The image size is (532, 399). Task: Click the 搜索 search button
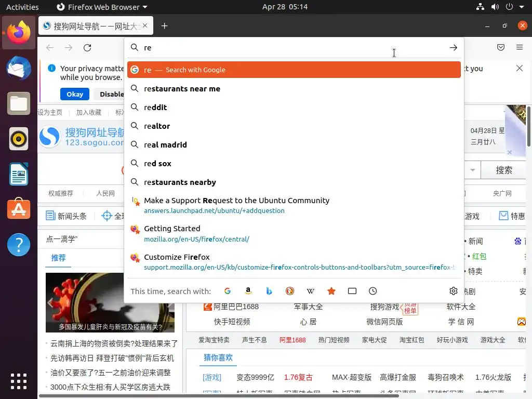point(504,170)
